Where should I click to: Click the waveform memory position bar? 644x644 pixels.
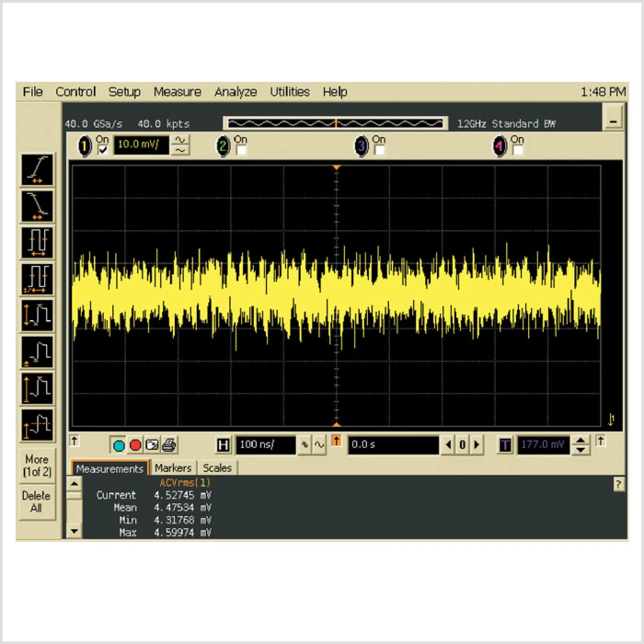tap(335, 123)
